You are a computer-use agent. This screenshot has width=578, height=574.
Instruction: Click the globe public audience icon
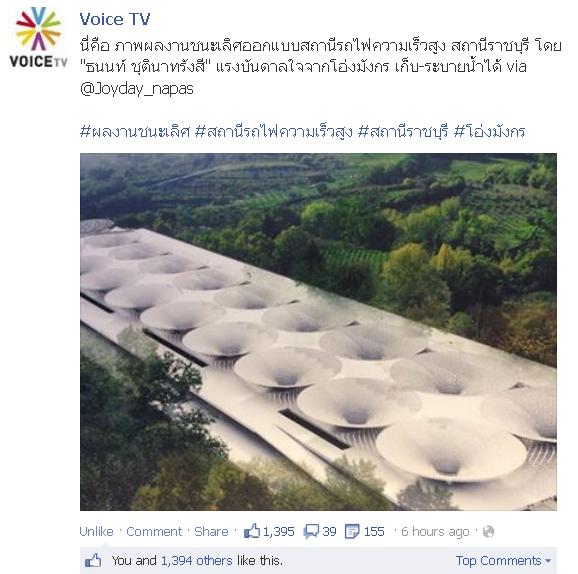click(x=488, y=532)
